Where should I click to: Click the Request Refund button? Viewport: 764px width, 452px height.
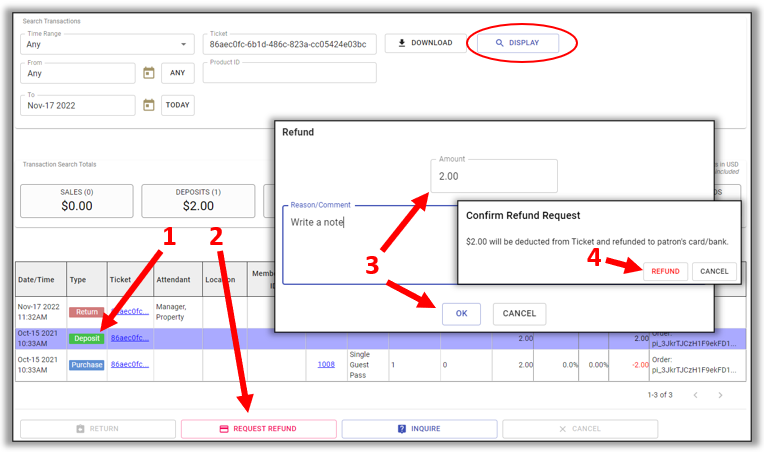click(258, 429)
